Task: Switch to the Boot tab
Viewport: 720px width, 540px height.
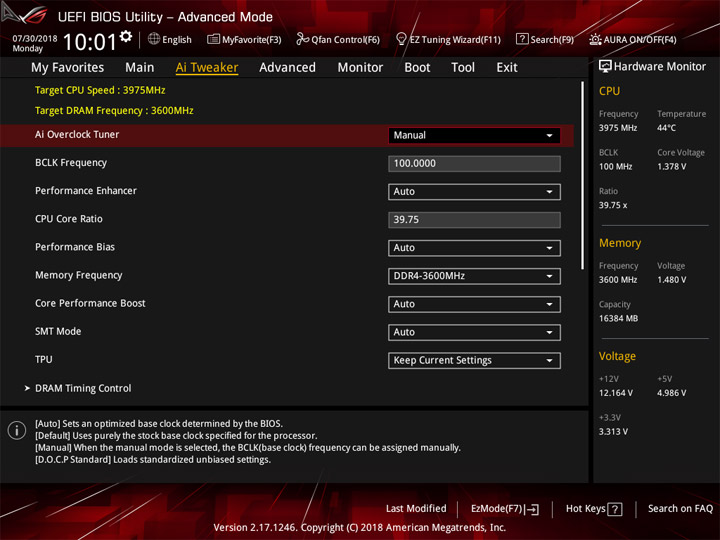Action: [x=417, y=68]
